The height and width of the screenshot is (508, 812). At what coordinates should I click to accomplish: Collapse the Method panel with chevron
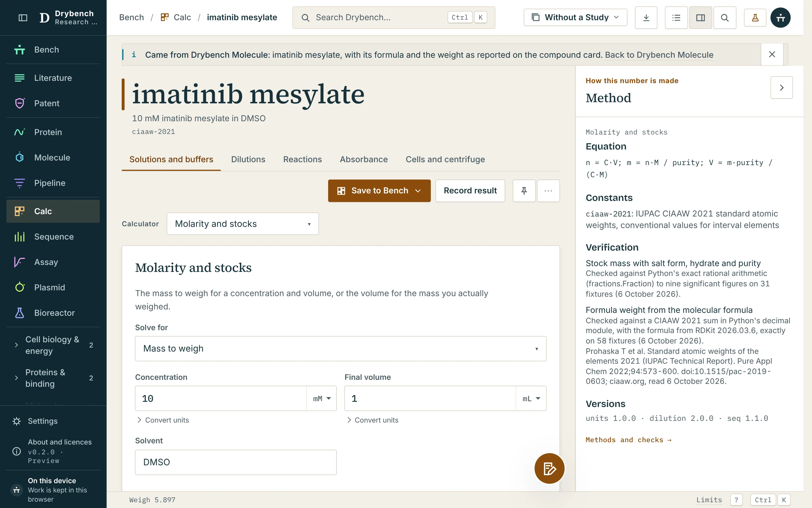point(781,87)
